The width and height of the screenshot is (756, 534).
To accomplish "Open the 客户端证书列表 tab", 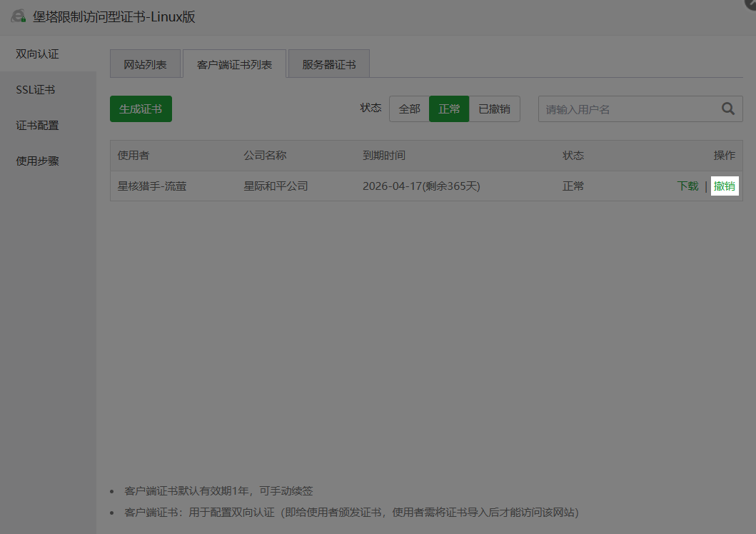I will pyautogui.click(x=233, y=64).
